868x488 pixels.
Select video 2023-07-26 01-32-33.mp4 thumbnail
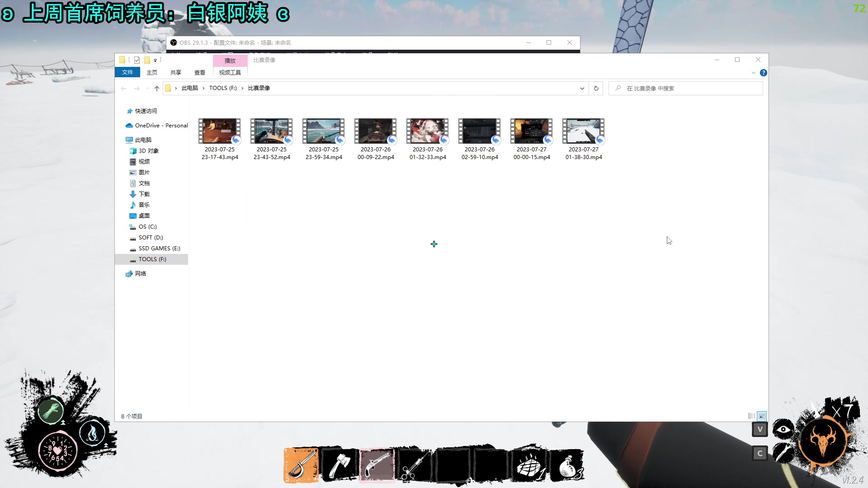pyautogui.click(x=428, y=131)
